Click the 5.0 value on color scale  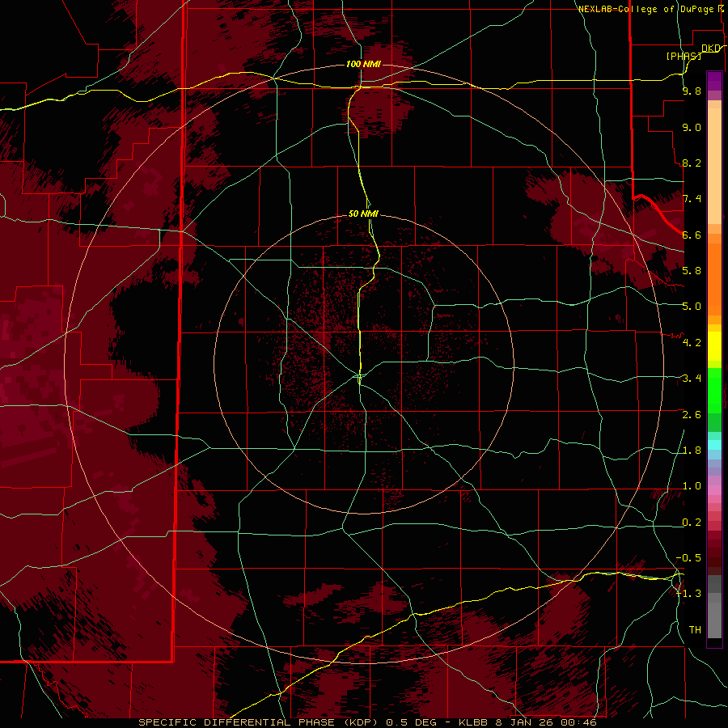692,307
